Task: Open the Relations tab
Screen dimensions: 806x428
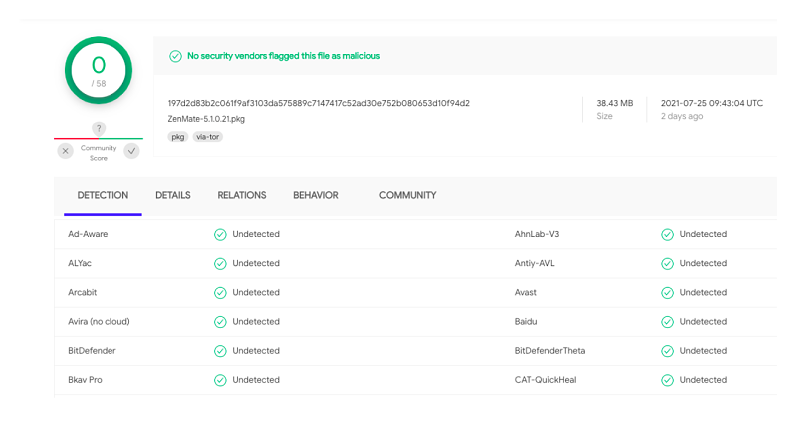Action: click(242, 195)
